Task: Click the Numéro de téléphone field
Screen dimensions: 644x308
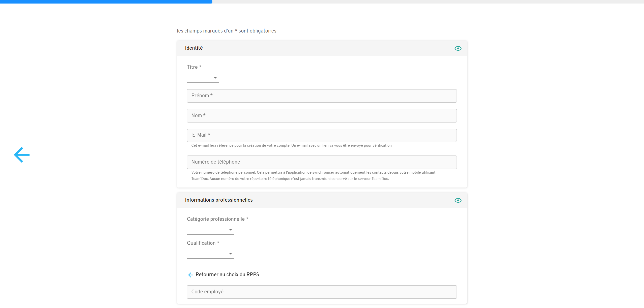Action: [321, 162]
